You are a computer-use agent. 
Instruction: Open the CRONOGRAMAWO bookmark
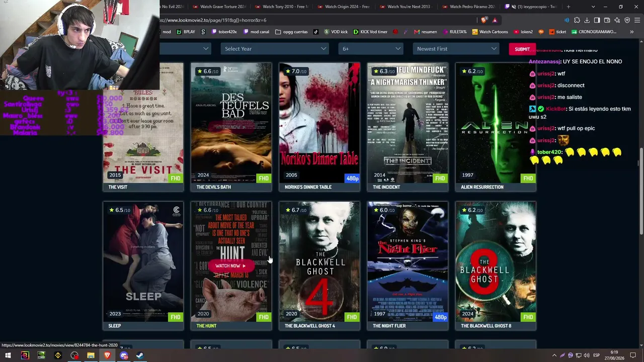click(x=594, y=32)
